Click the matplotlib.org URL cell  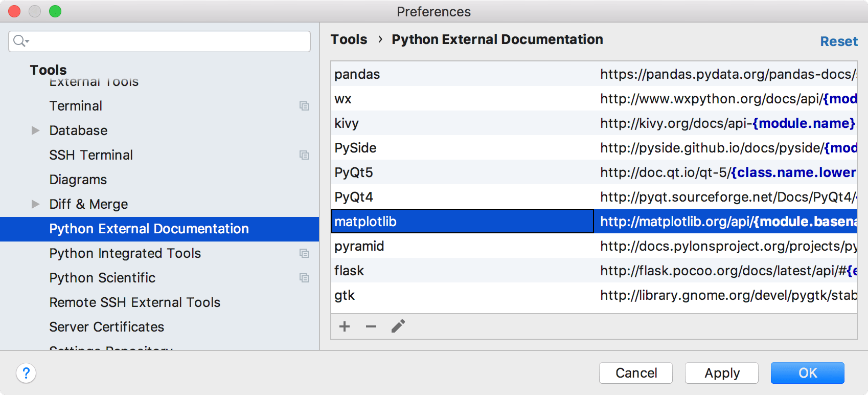pyautogui.click(x=725, y=222)
